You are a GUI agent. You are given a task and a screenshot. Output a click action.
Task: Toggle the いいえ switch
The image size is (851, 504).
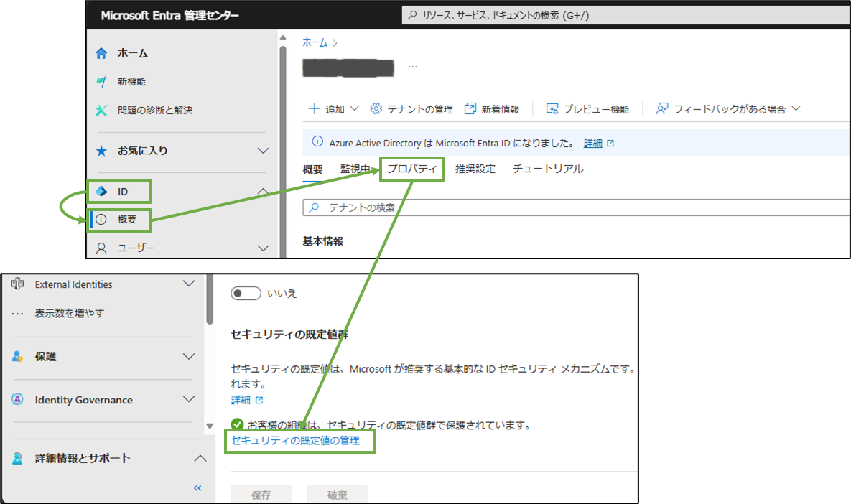(246, 293)
